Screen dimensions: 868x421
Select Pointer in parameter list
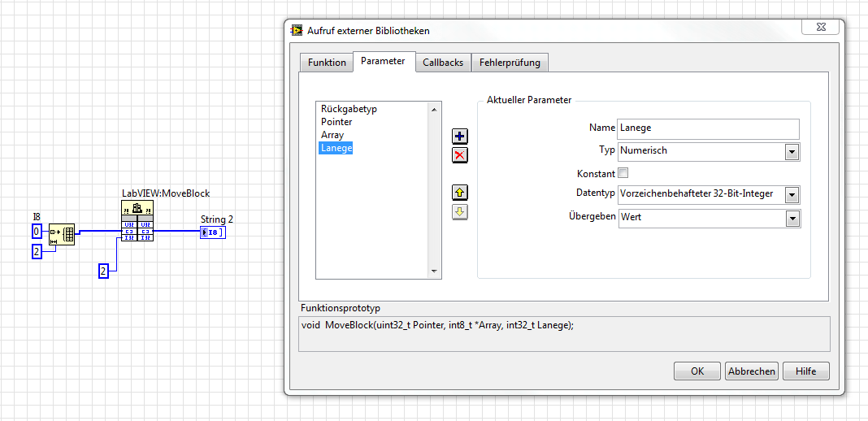click(x=336, y=122)
